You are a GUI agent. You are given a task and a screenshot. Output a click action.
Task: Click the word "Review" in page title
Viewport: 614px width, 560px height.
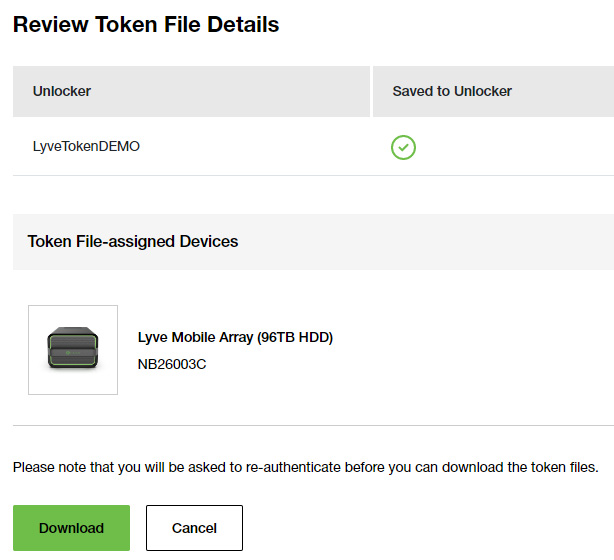47,25
